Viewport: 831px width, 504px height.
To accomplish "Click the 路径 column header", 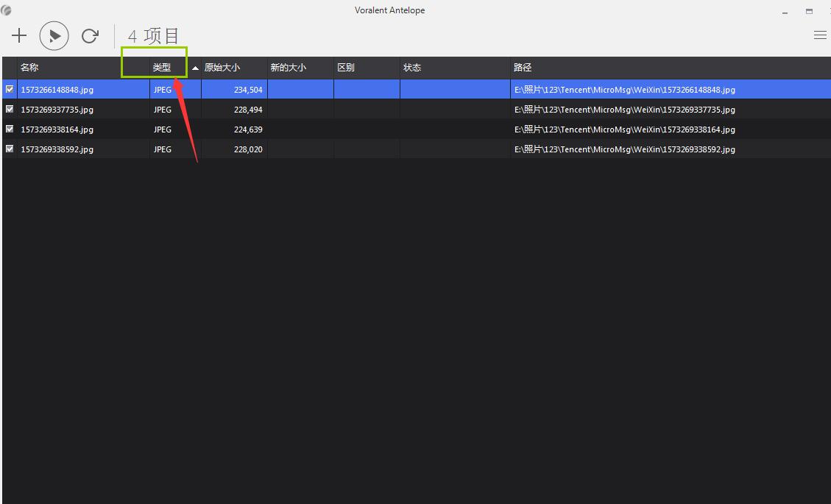I will click(x=523, y=68).
